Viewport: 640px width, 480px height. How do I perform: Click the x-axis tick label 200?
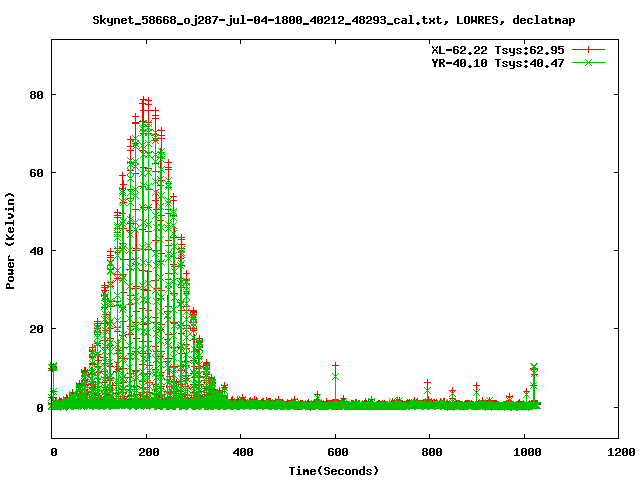tap(149, 452)
